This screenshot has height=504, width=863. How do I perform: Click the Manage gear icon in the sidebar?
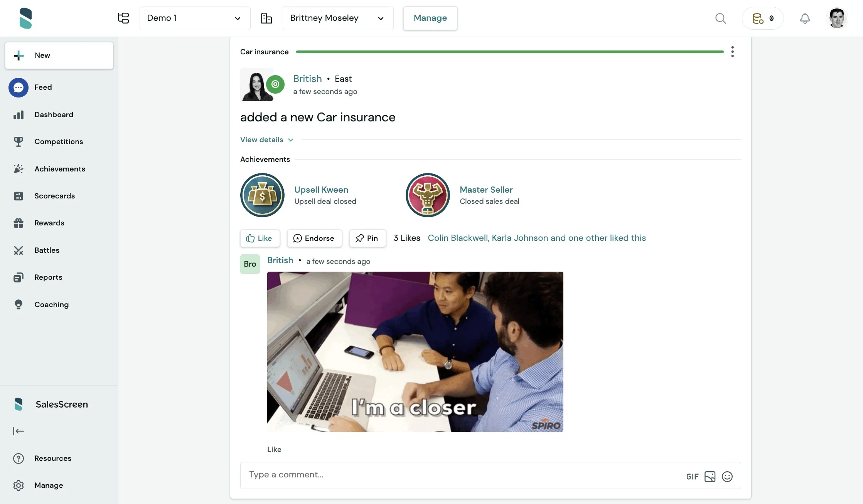19,486
